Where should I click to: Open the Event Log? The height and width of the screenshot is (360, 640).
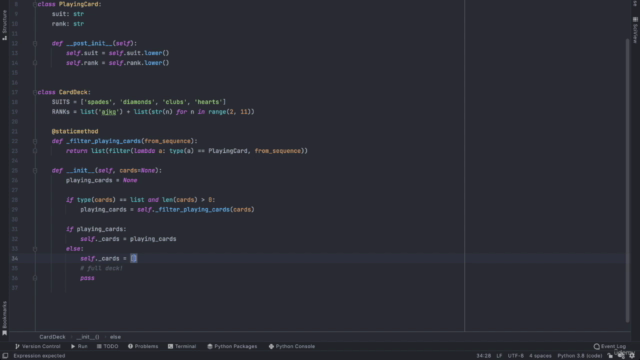610,346
